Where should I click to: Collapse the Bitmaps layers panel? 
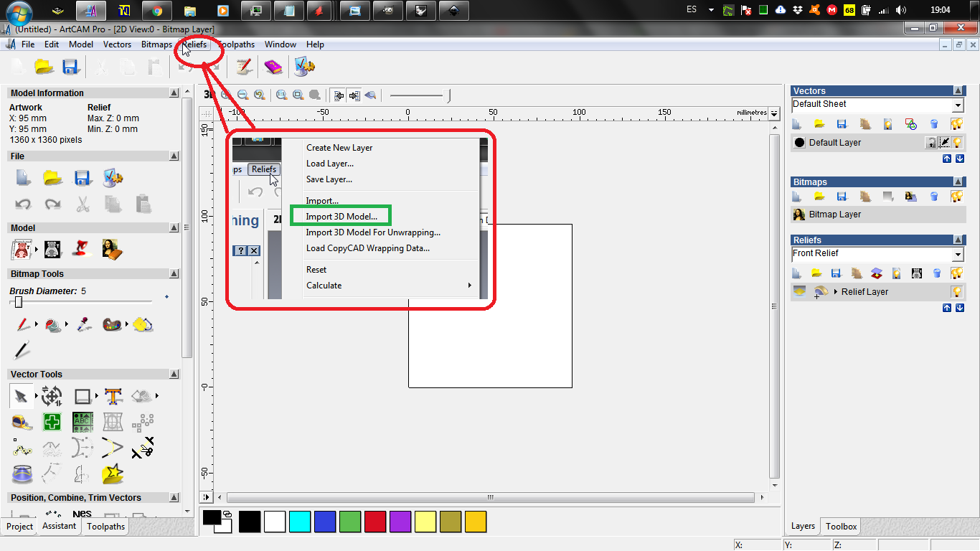tap(958, 182)
